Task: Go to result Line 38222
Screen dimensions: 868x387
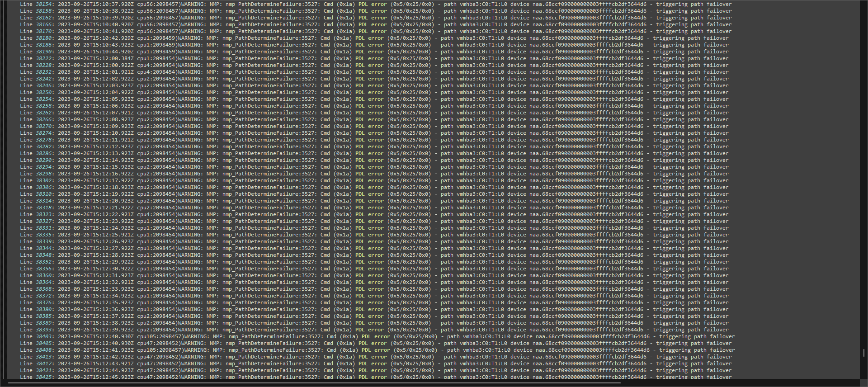Action: pos(374,58)
